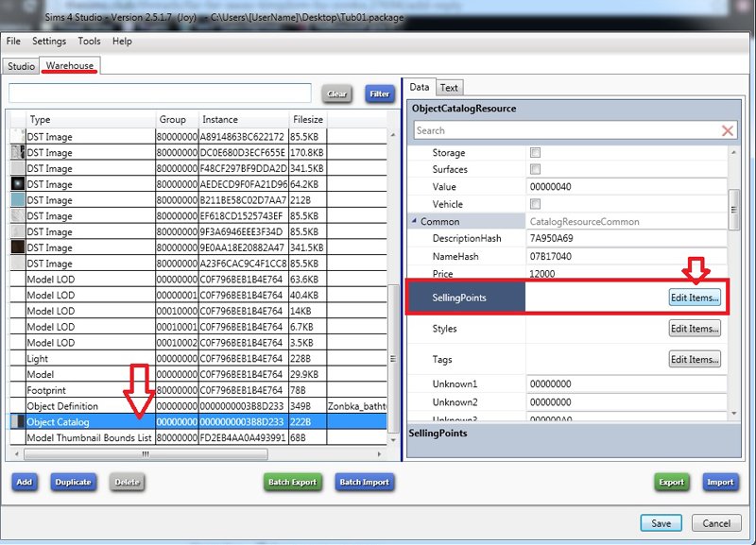Click Edit Items for Tags

coord(695,360)
